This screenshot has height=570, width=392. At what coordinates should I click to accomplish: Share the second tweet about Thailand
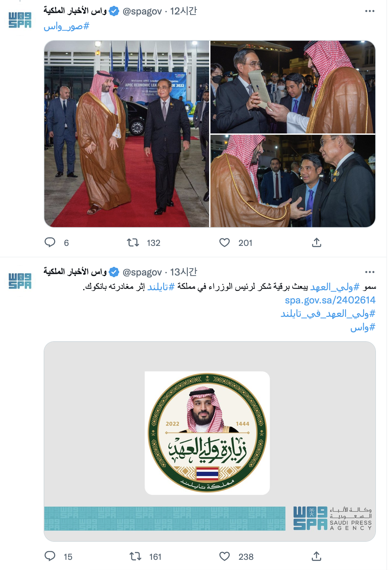tap(316, 556)
